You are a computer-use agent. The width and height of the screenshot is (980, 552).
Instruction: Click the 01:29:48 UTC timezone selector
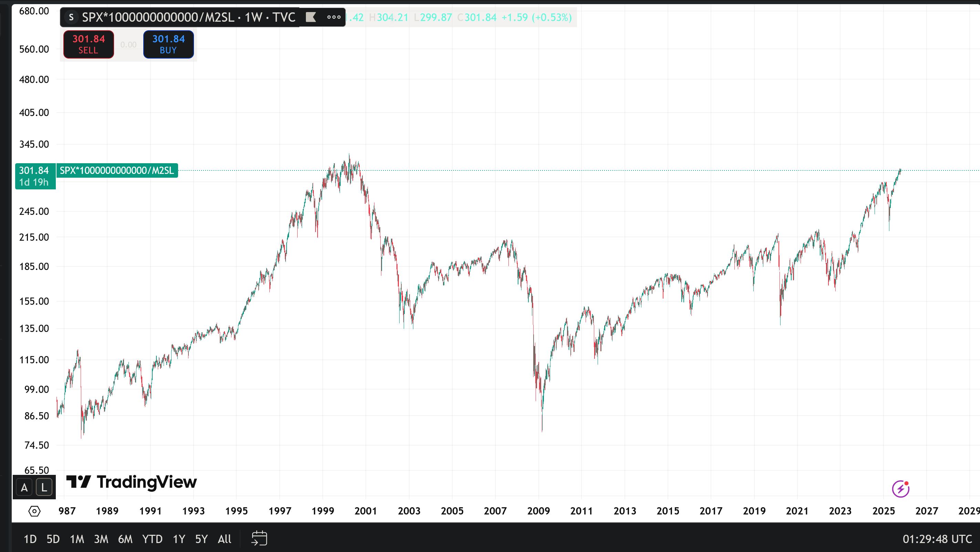[x=937, y=539]
